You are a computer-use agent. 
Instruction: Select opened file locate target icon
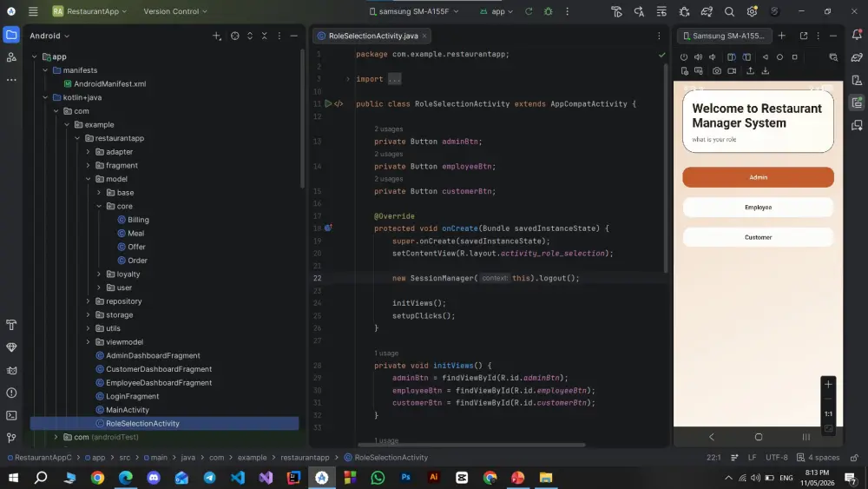(x=234, y=36)
